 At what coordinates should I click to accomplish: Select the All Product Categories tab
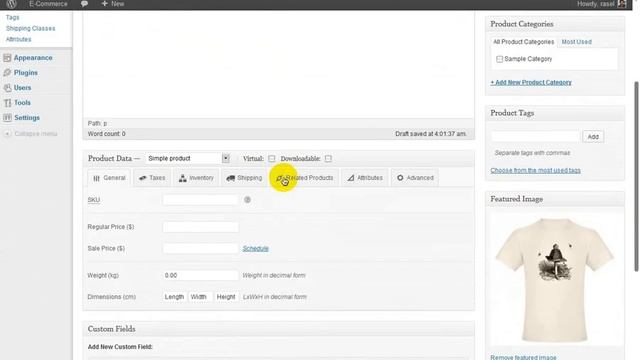point(523,42)
